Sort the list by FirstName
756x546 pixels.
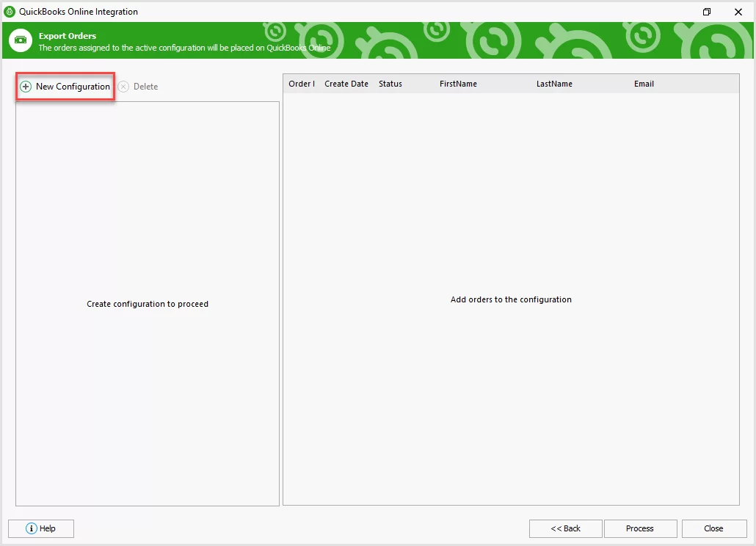(x=458, y=84)
